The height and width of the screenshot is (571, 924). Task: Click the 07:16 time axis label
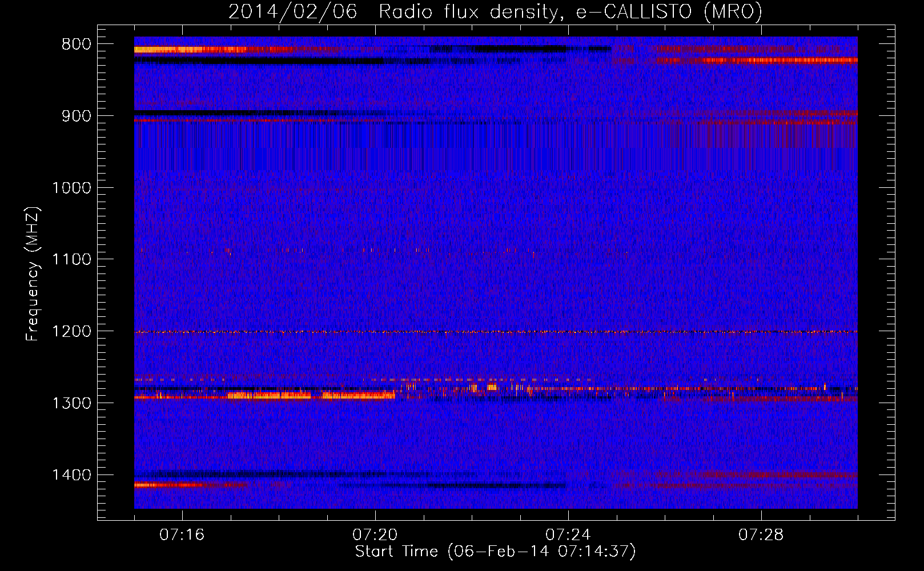(x=182, y=535)
